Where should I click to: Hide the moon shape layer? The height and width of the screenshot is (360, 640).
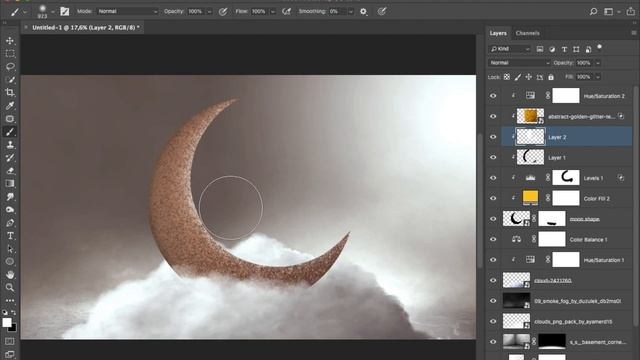(x=493, y=219)
